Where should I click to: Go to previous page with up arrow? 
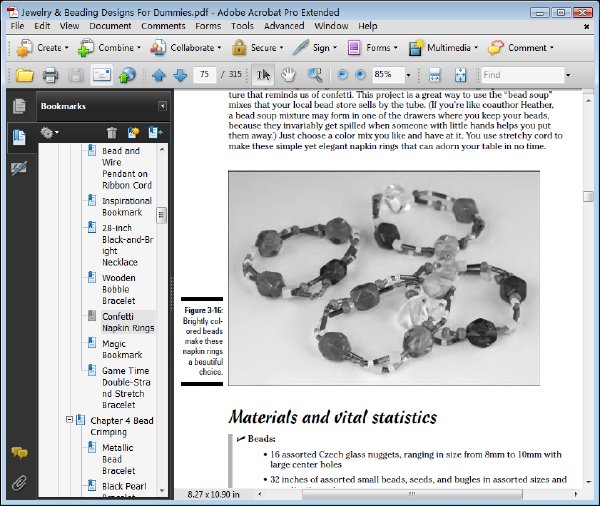(159, 75)
